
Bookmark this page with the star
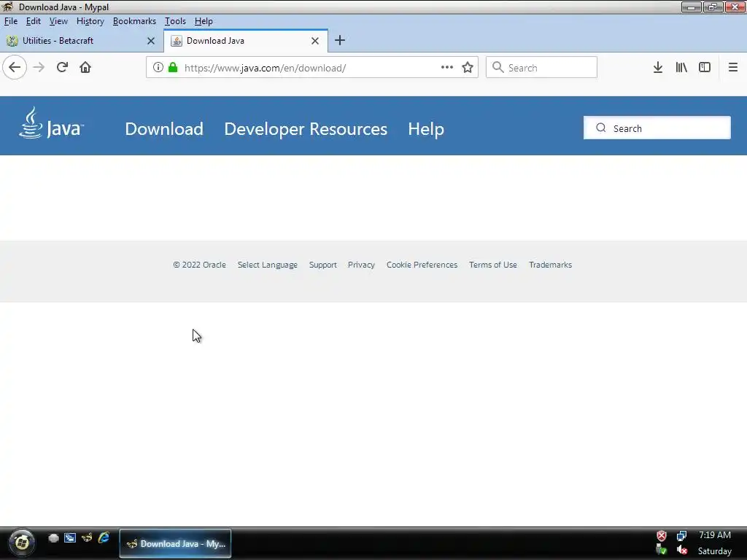coord(468,67)
